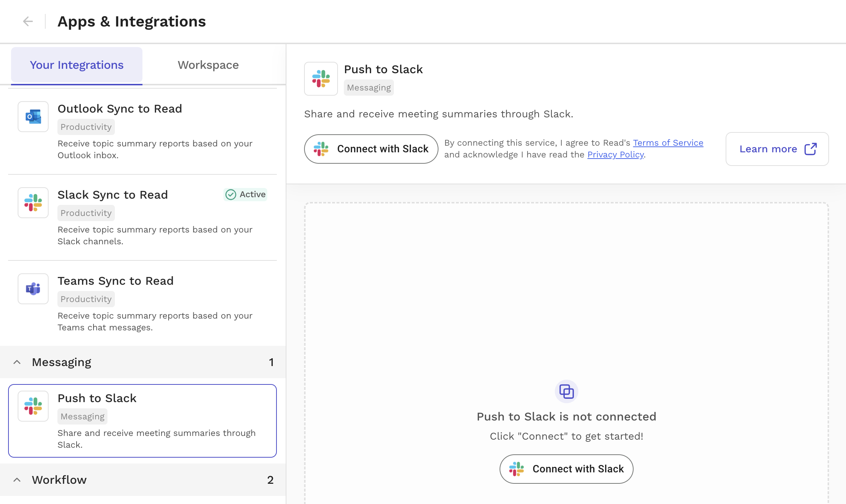846x504 pixels.
Task: Click the Outlook Sync to Read icon
Action: [x=33, y=117]
